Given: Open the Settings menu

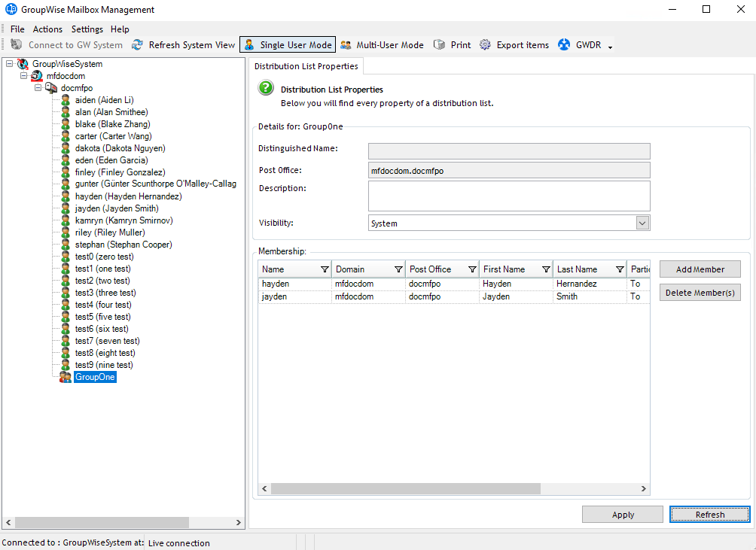Looking at the screenshot, I should (87, 29).
